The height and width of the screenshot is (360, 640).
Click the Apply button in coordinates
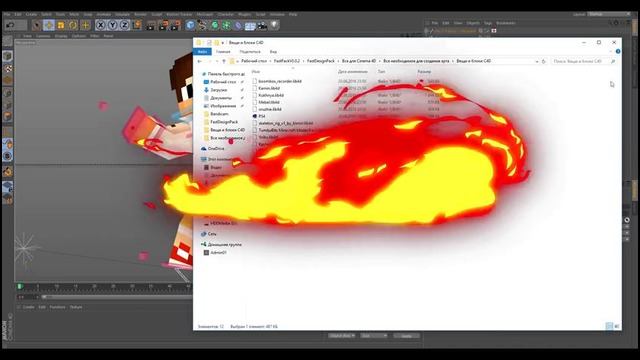click(406, 336)
